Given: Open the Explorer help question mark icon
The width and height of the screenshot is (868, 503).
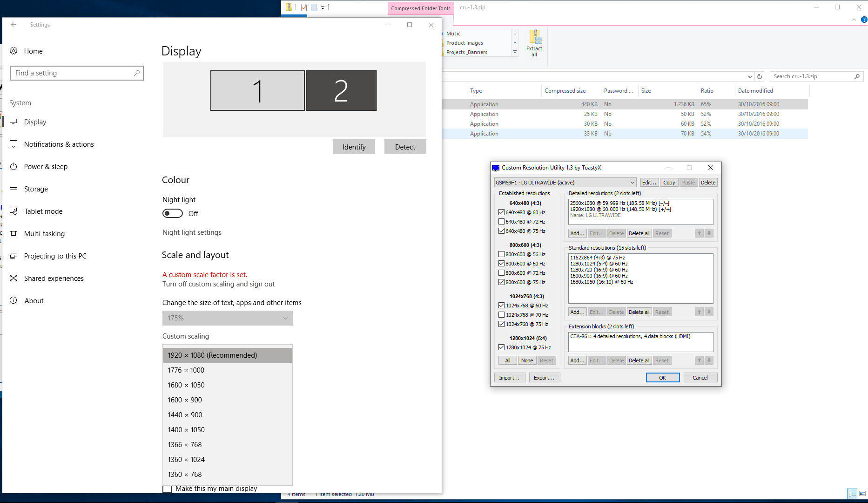Looking at the screenshot, I should point(864,20).
